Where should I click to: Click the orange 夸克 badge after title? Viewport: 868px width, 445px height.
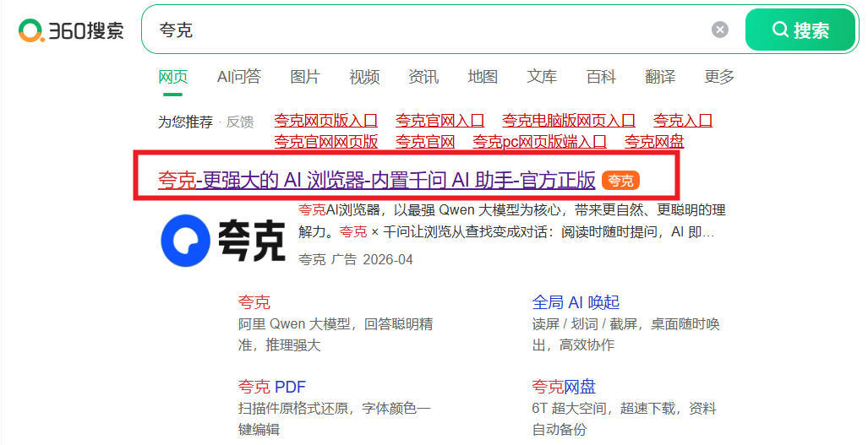[x=621, y=180]
